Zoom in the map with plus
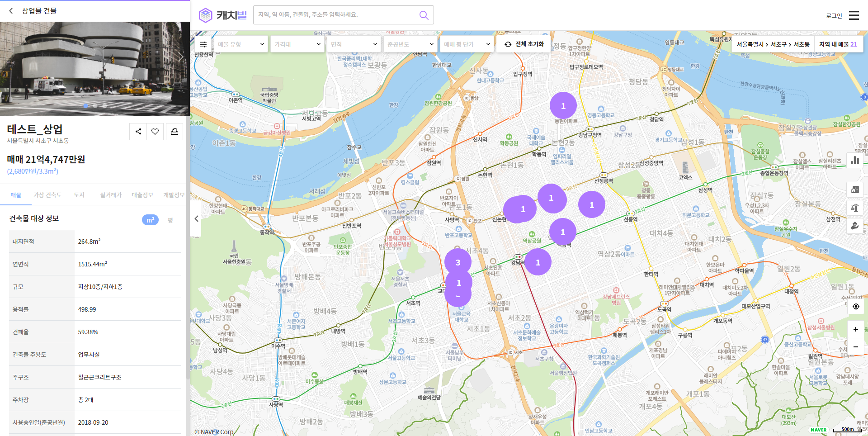 [855, 329]
